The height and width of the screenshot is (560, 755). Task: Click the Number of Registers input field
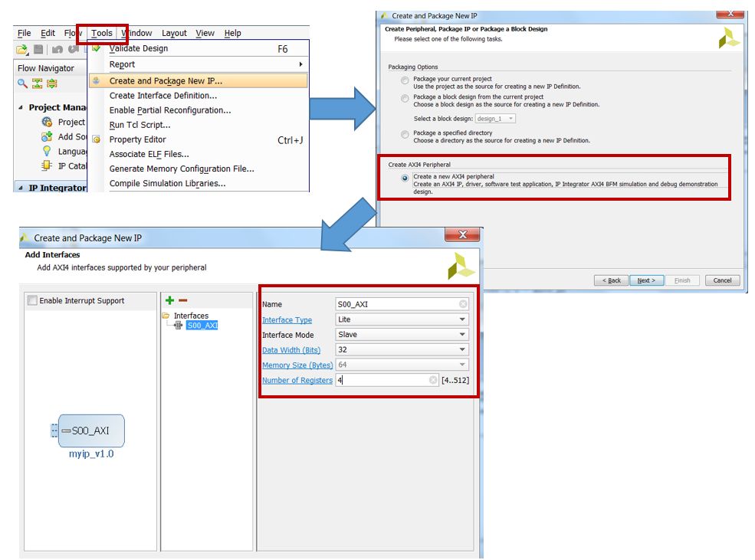(x=382, y=380)
